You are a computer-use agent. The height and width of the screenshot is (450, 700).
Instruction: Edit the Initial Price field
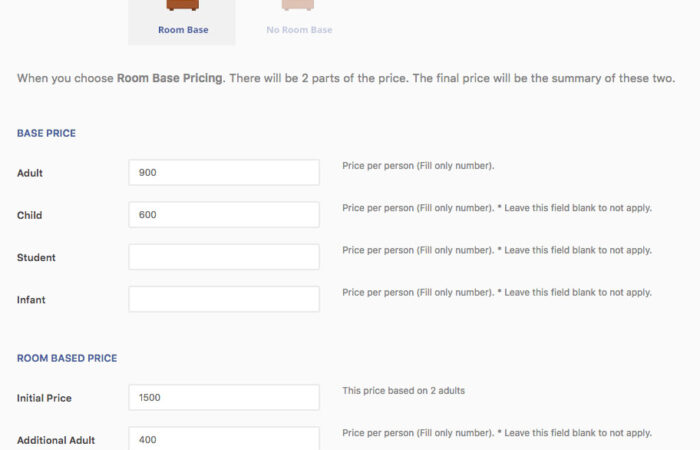224,397
